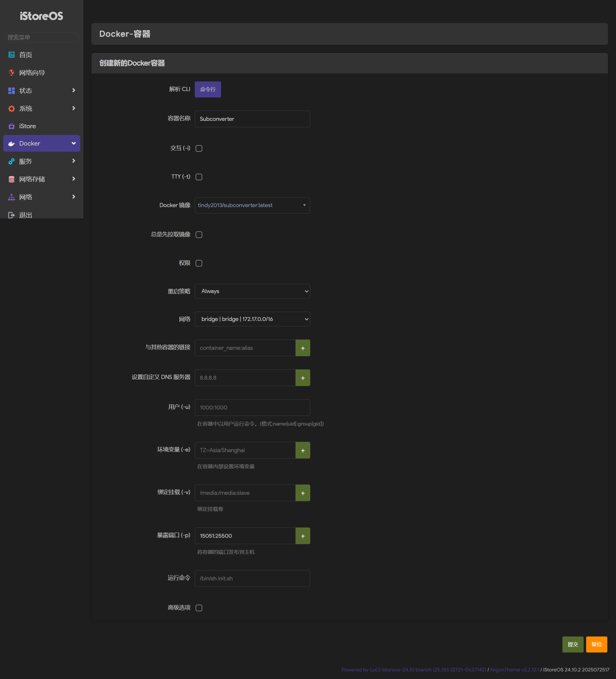Click the container name input field
616x679 pixels.
252,119
